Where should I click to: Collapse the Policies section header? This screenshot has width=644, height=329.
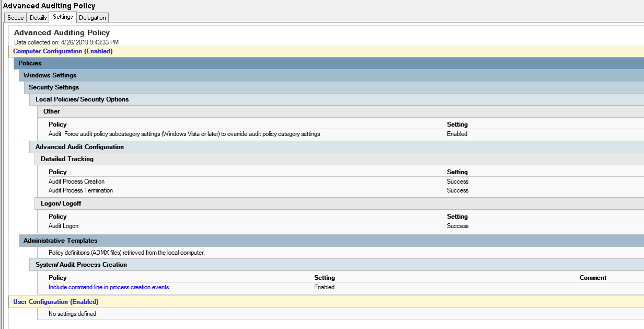point(30,63)
